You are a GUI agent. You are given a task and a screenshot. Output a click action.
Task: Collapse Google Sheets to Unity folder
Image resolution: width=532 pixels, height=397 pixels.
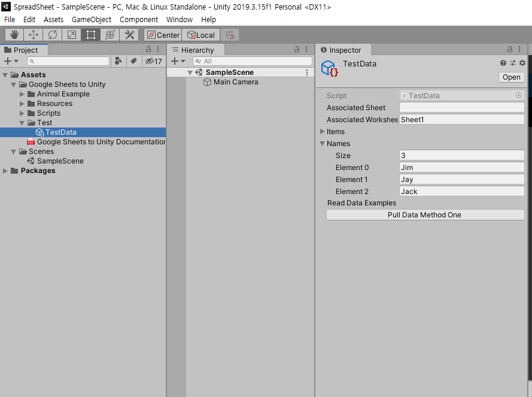(14, 84)
